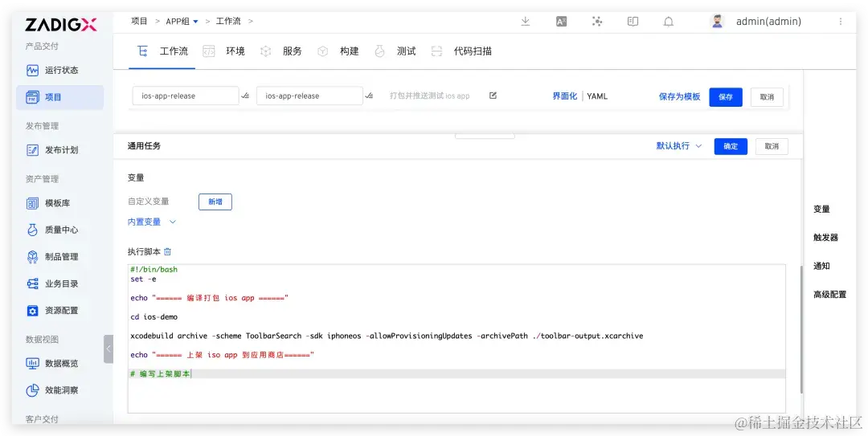
Task: Switch to the 工作流 tab
Action: [162, 51]
